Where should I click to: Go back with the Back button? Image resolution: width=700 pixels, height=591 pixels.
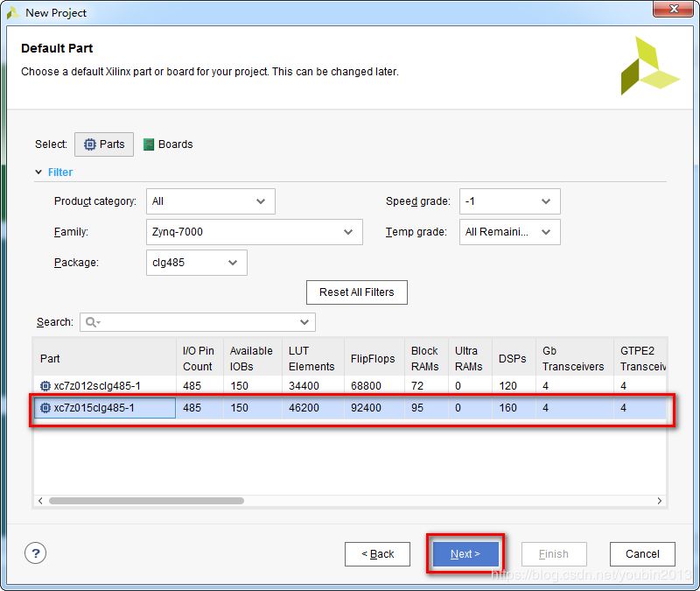377,554
